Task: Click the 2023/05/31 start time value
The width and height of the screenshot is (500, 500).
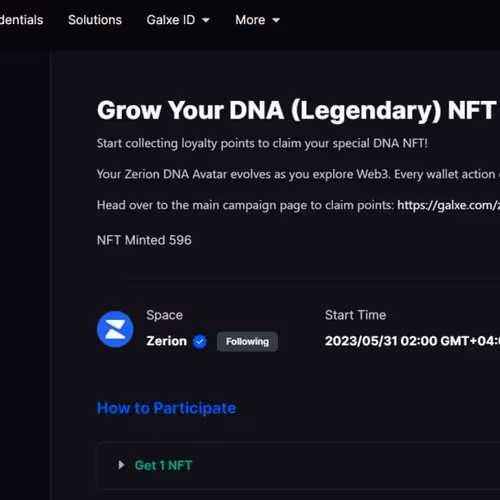Action: click(412, 341)
